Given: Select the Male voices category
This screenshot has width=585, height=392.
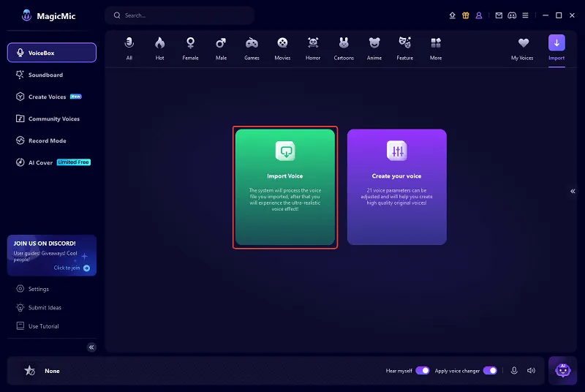Looking at the screenshot, I should [x=221, y=48].
